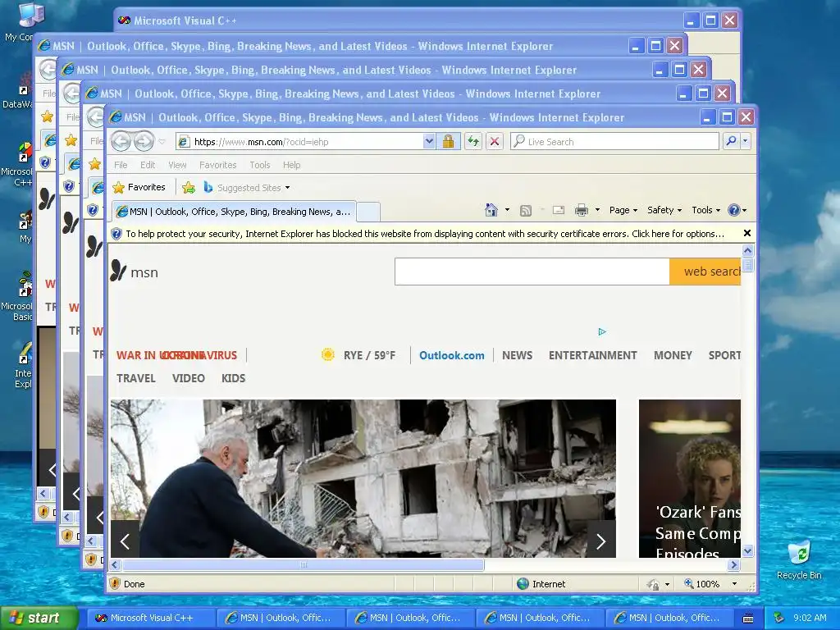The width and height of the screenshot is (840, 630).
Task: Open the ENTERTAINMENT section link
Action: [592, 355]
